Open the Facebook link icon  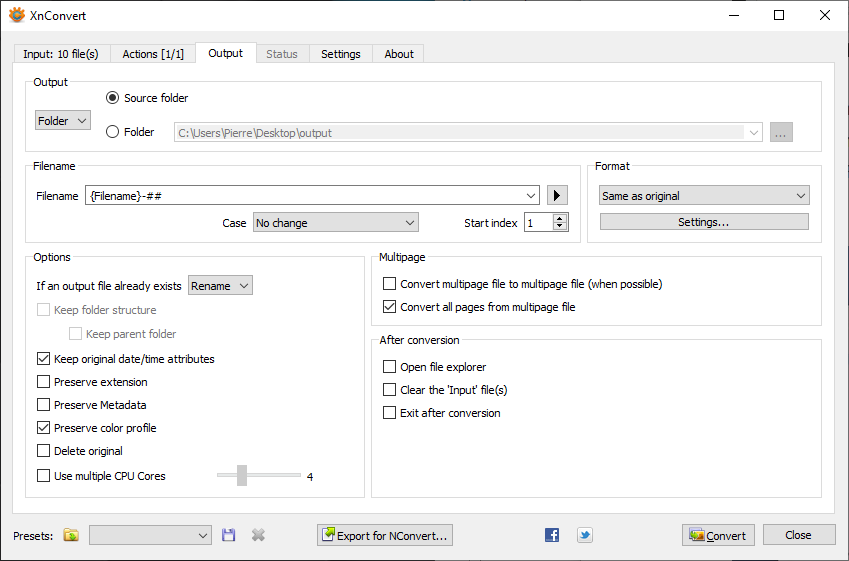tap(552, 535)
